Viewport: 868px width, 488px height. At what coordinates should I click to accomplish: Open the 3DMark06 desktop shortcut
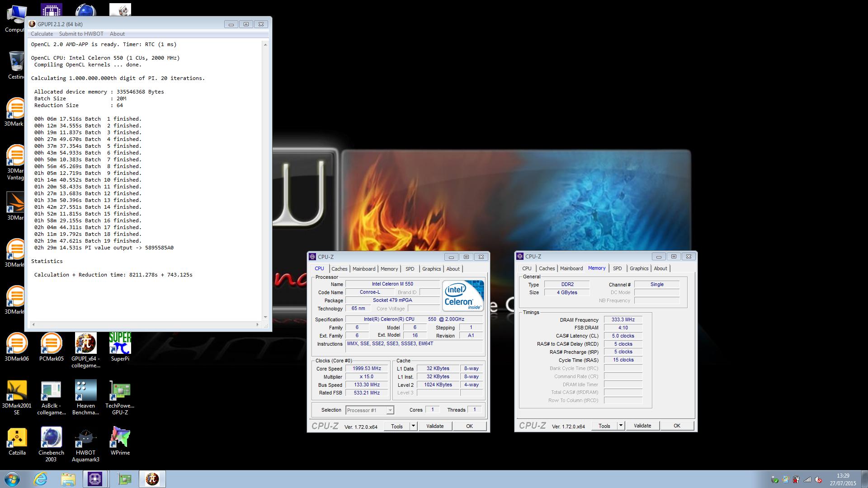17,347
